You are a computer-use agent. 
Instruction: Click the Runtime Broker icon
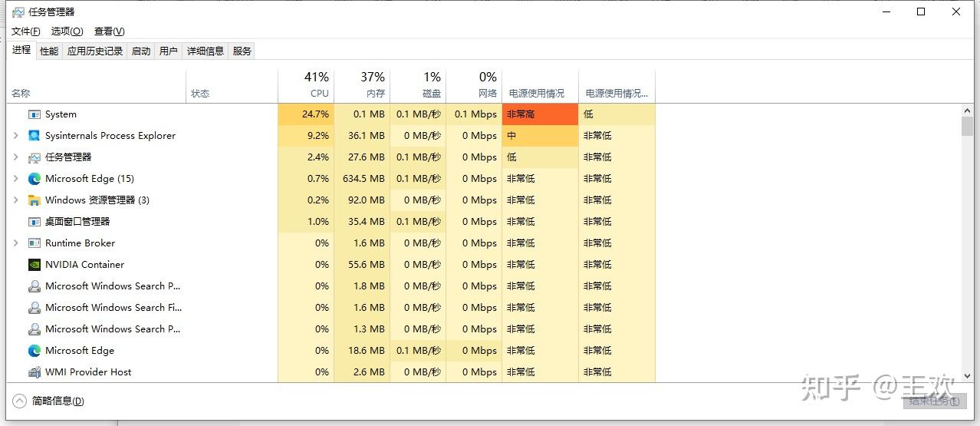(x=34, y=243)
